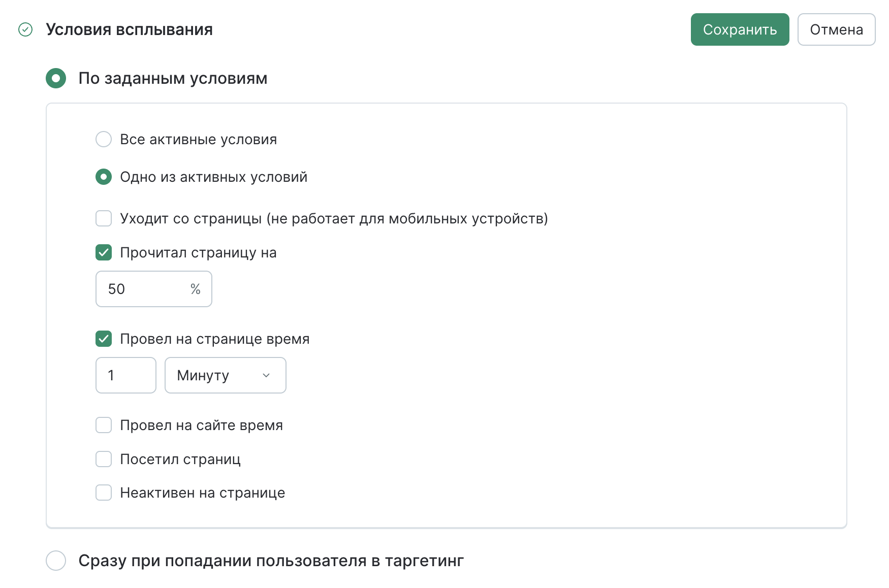Click the green checkmark icon beside Условия всплывания
Screen dimensions: 889x588
click(x=25, y=30)
